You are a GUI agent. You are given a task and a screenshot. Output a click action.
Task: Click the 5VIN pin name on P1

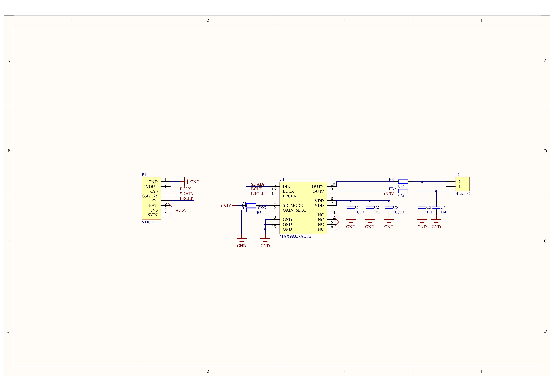[153, 215]
